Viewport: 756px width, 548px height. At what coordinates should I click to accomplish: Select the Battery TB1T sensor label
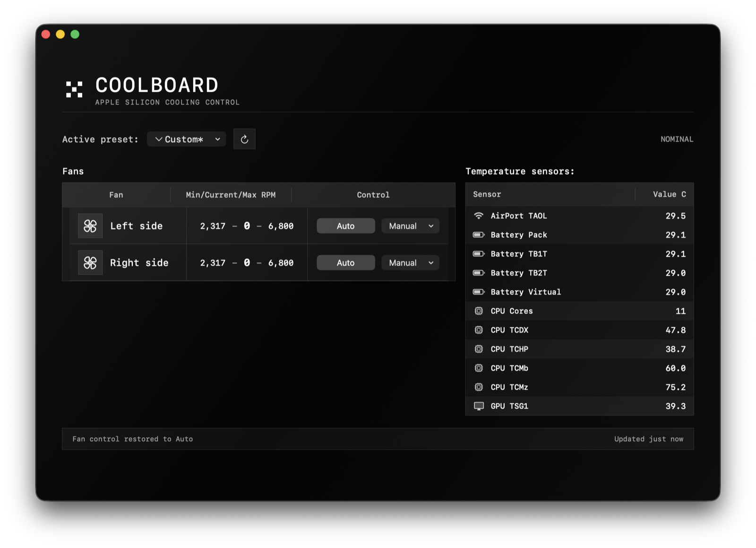point(519,254)
